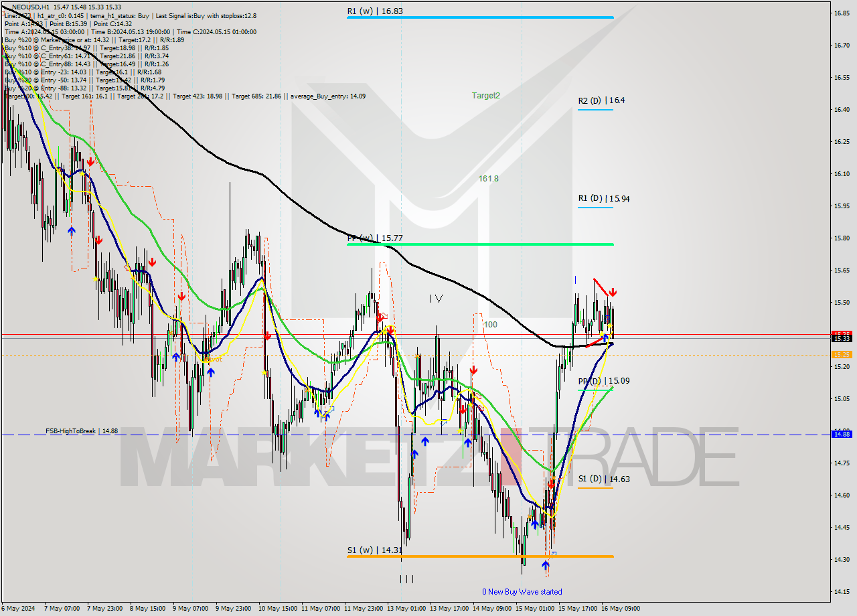Image resolution: width=857 pixels, height=616 pixels.
Task: Click the 'Buy %20 @ Market price' line
Action: 94,40
